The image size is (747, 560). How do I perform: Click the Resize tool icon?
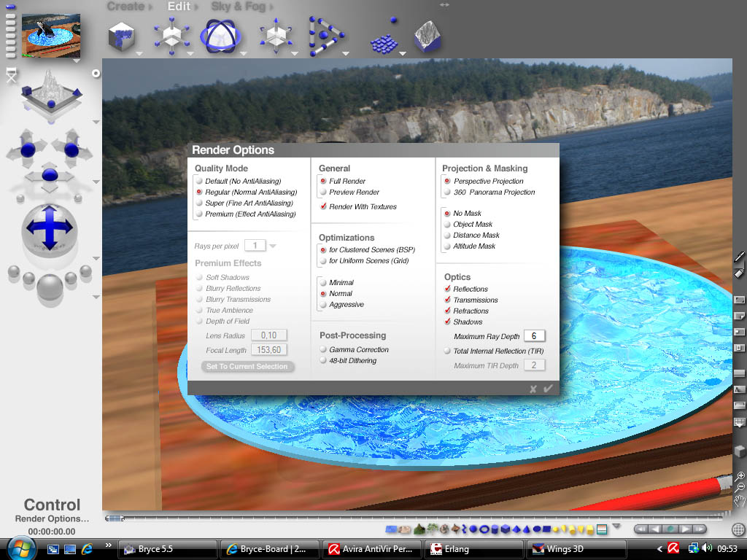172,36
